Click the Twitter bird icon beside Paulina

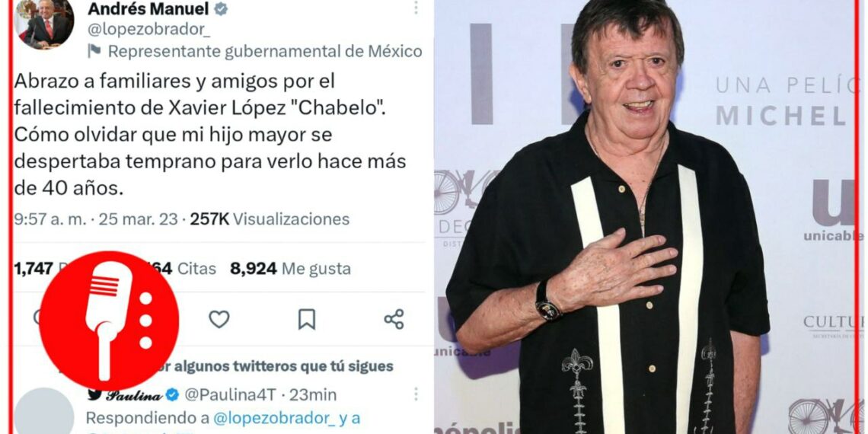(94, 394)
